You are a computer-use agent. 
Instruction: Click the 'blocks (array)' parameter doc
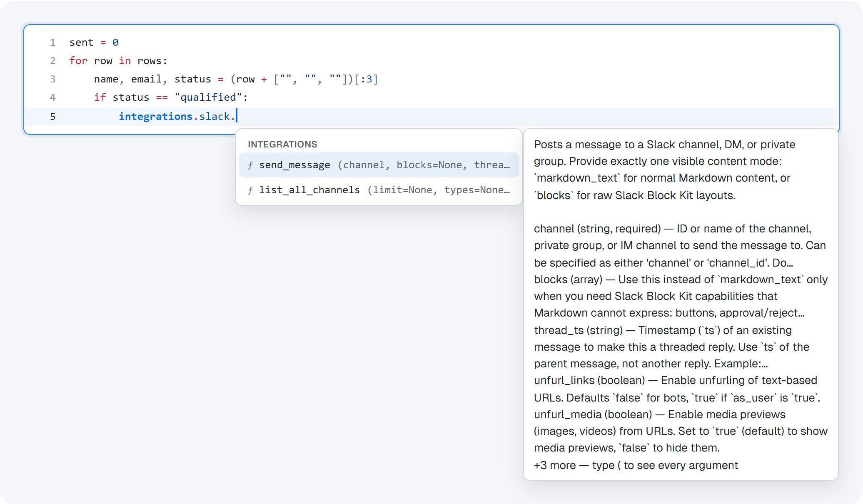681,296
